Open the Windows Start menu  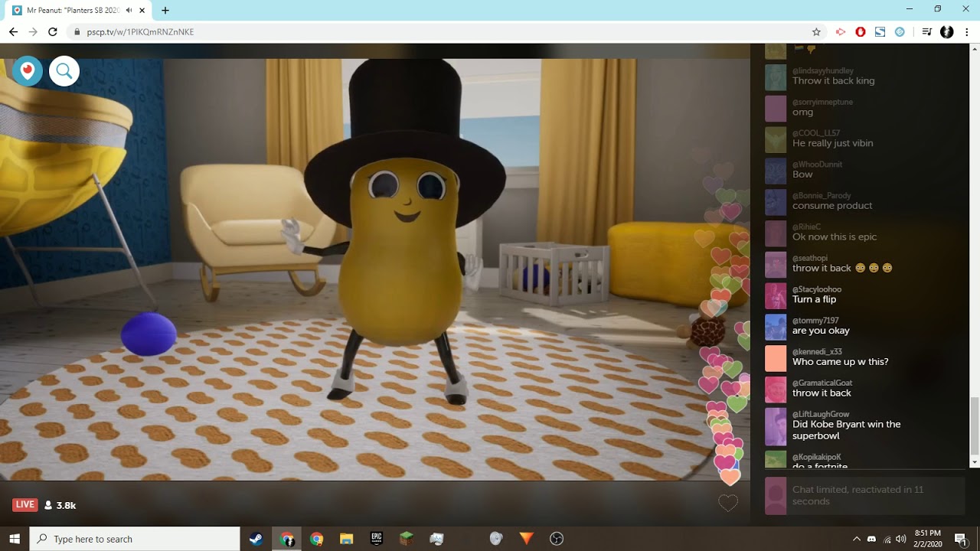(x=15, y=539)
